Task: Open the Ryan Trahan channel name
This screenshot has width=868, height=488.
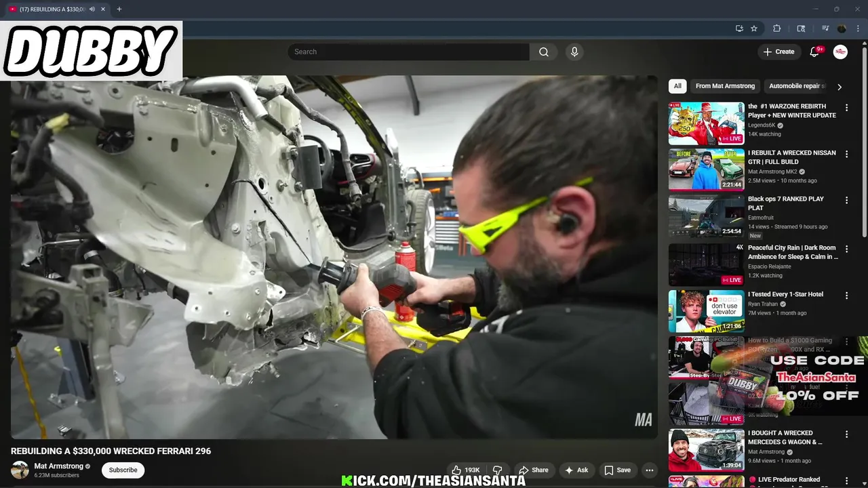Action: [x=764, y=304]
